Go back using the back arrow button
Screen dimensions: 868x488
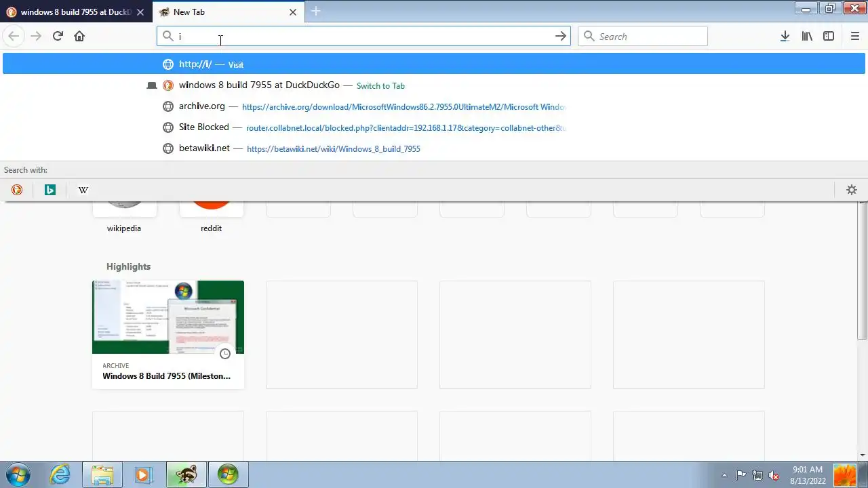click(x=14, y=36)
